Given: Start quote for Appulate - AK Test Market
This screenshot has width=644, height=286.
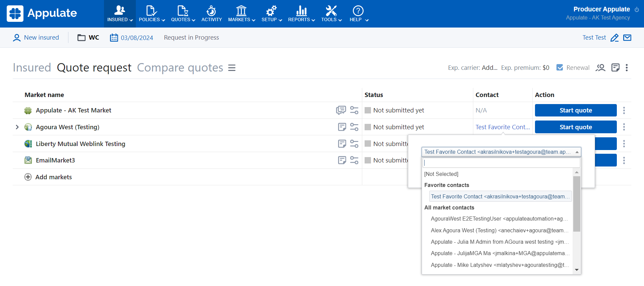Looking at the screenshot, I should click(x=576, y=110).
